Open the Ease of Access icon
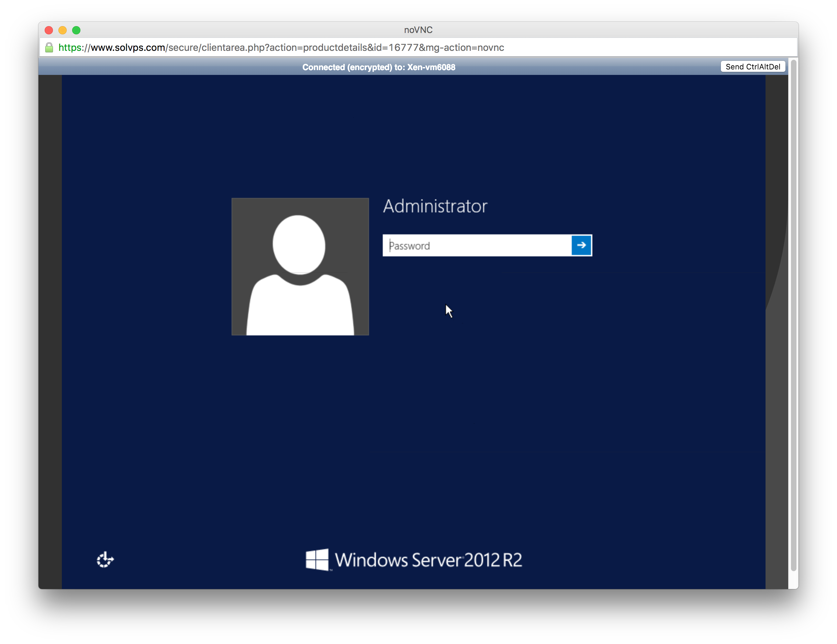Viewport: 837px width, 644px height. (x=105, y=560)
